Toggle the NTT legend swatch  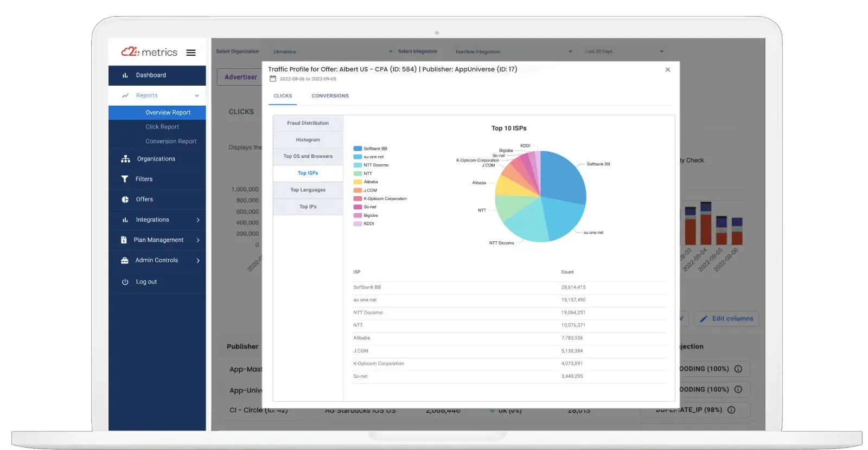tap(358, 173)
